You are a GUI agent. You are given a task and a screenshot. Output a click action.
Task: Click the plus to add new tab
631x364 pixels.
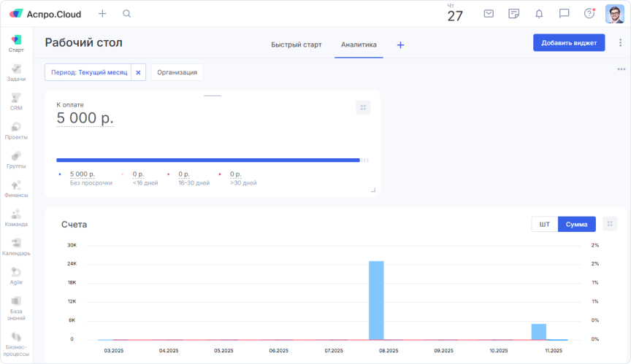[x=400, y=44]
